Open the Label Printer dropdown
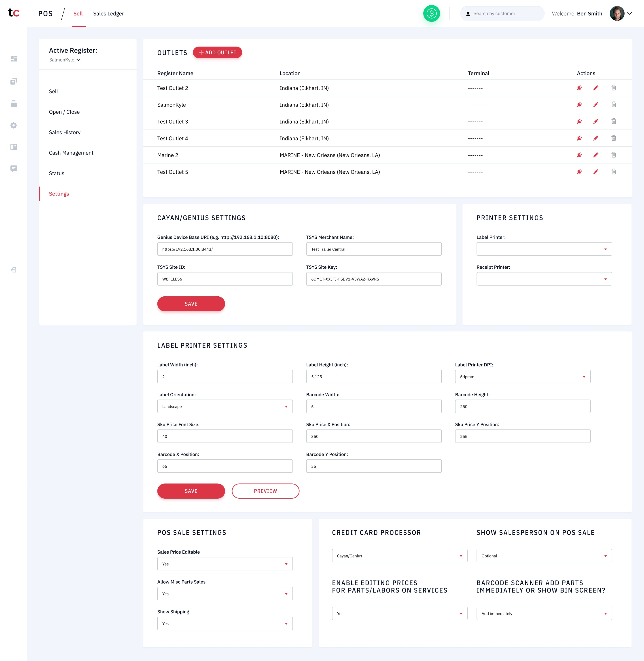The width and height of the screenshot is (644, 661). [x=544, y=249]
